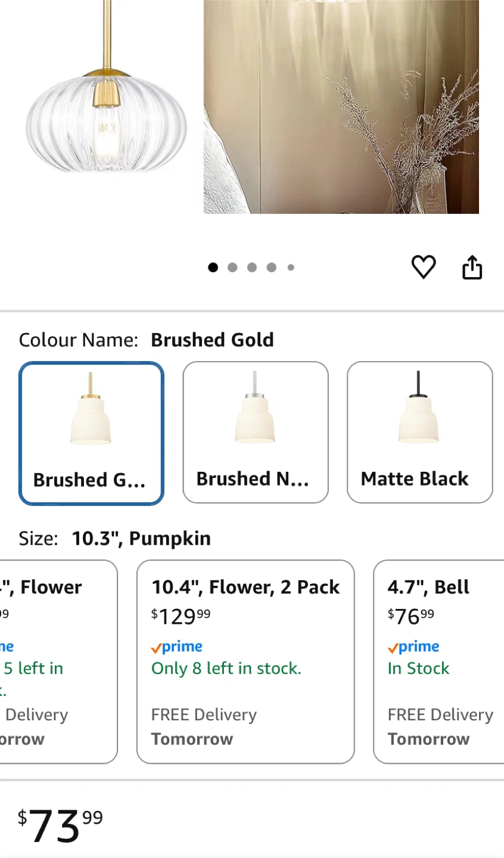Open the room lifestyle photo

click(x=341, y=107)
